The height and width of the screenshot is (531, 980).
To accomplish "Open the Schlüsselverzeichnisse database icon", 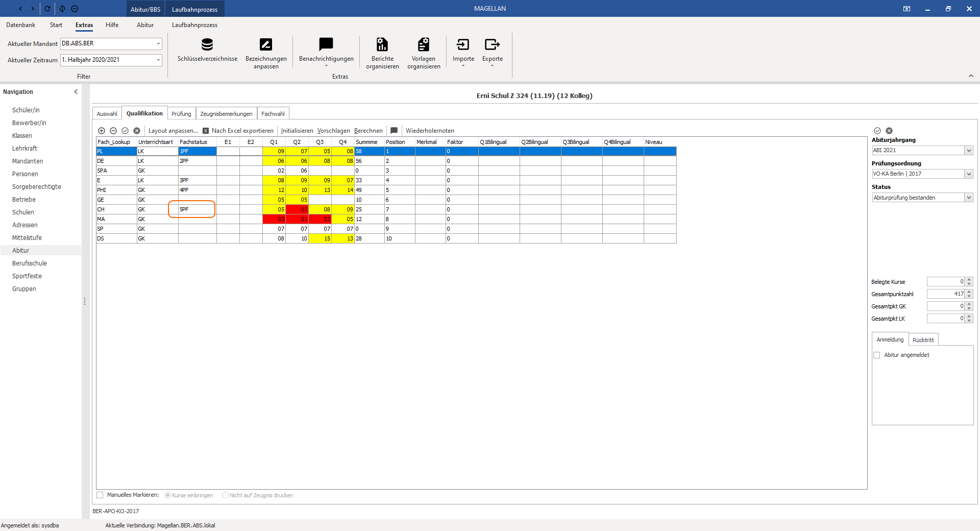I will click(207, 45).
